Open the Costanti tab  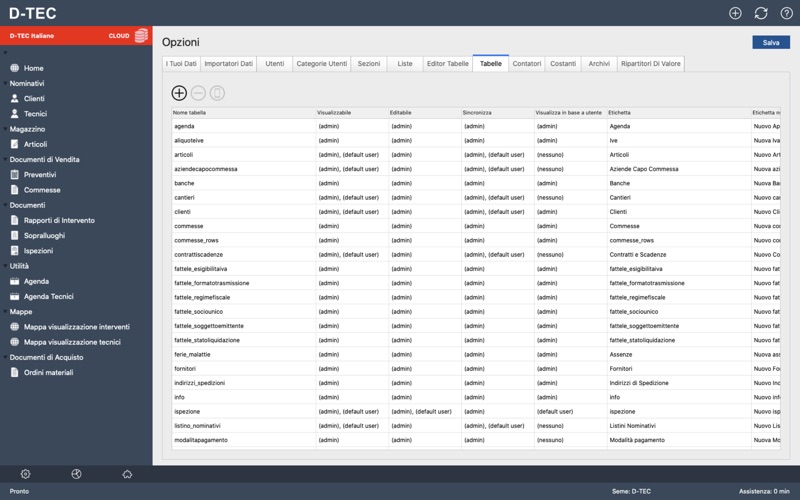[x=563, y=64]
